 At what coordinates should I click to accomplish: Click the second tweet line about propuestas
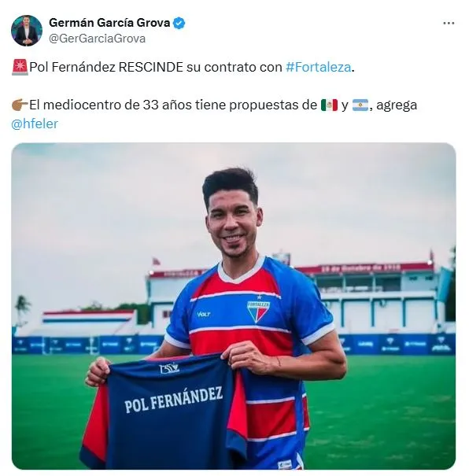[x=214, y=114]
